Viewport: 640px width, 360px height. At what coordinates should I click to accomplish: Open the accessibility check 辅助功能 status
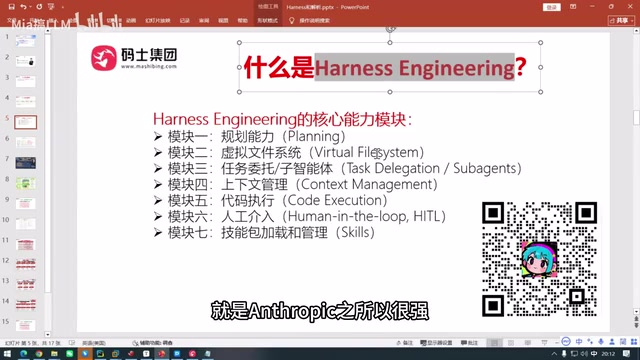[153, 343]
